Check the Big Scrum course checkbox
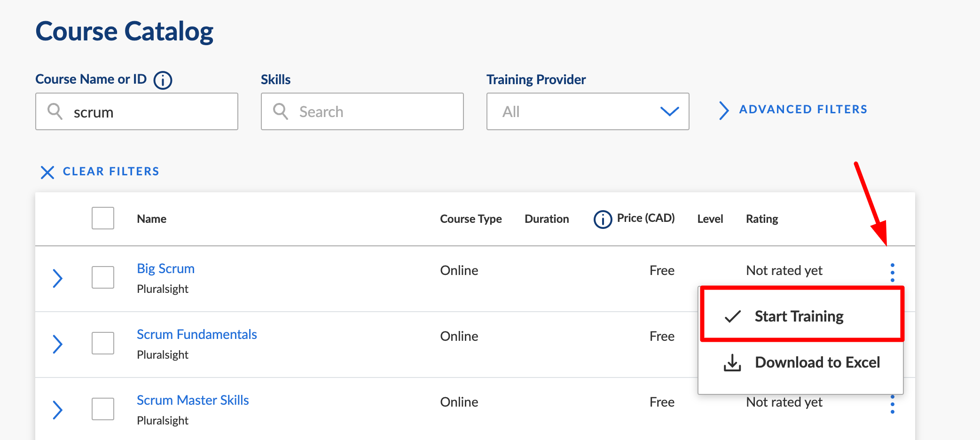Screen dimensions: 980x440 pos(103,277)
